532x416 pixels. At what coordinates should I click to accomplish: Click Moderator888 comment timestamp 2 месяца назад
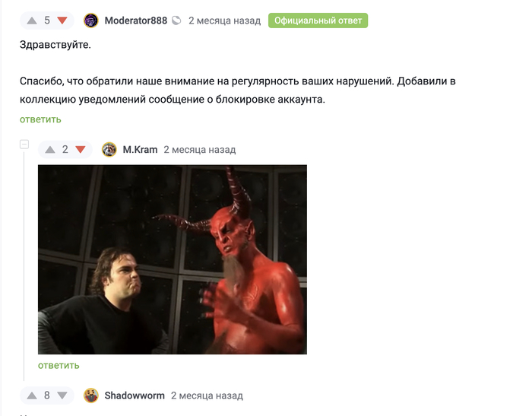[x=225, y=21]
